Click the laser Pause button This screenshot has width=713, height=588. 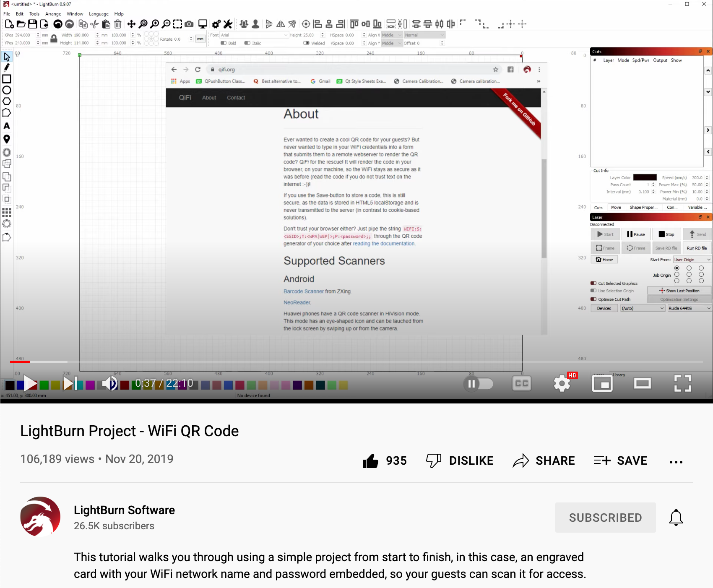(636, 234)
